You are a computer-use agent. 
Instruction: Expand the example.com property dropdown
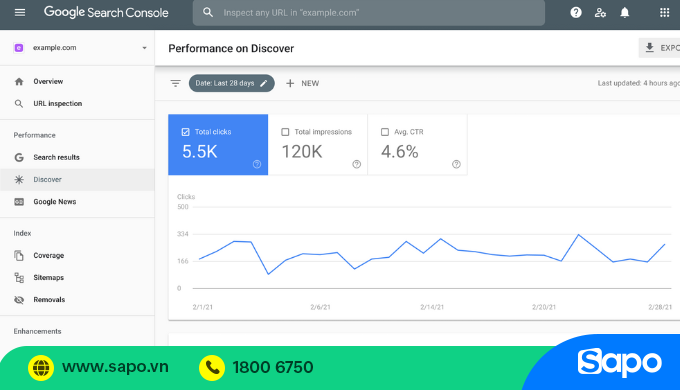[x=144, y=48]
